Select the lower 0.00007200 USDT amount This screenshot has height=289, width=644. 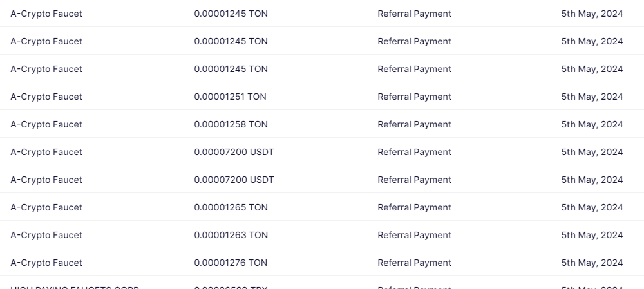pos(234,180)
